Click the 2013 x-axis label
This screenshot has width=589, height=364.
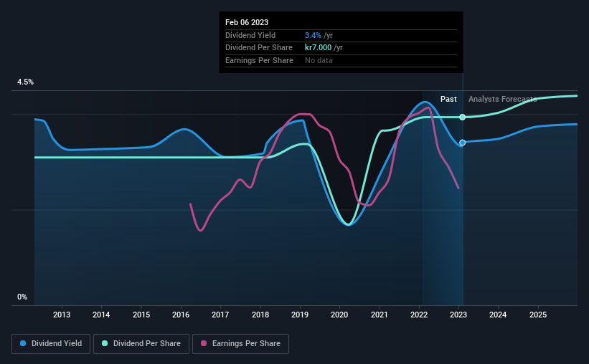tap(62, 315)
